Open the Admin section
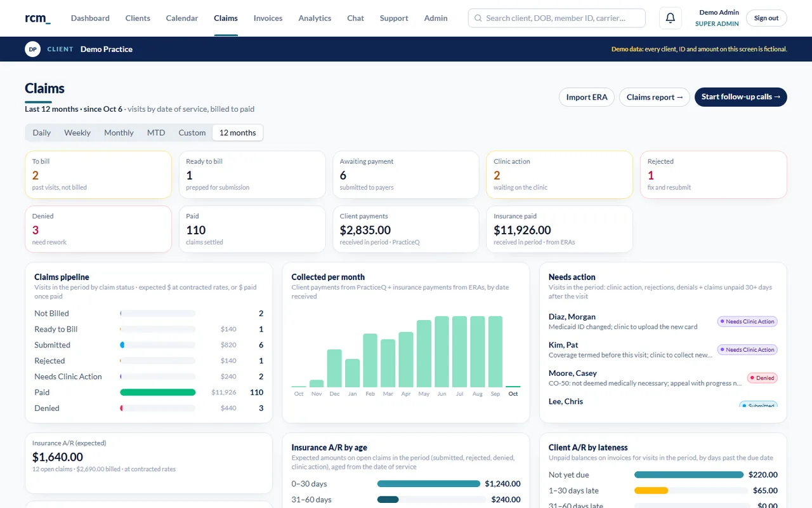This screenshot has height=508, width=812. pos(436,18)
